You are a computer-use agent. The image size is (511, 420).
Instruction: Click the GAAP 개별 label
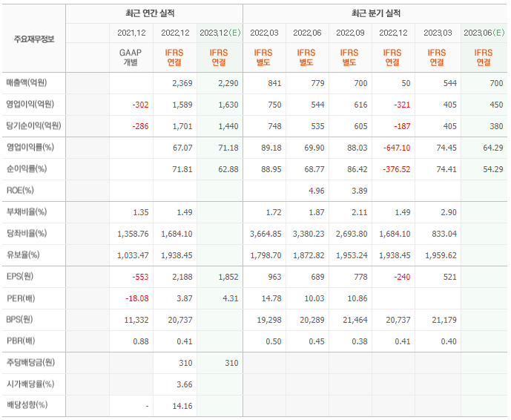point(131,57)
